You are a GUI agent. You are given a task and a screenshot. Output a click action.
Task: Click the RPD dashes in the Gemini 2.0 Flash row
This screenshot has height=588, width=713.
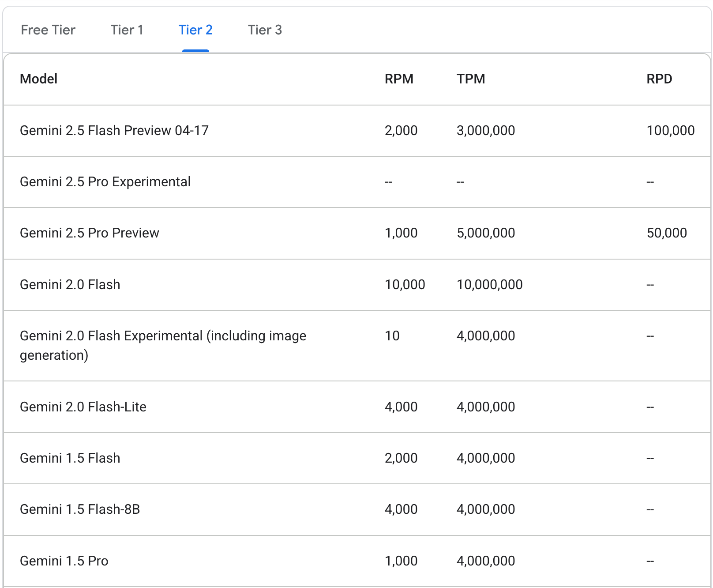point(650,285)
